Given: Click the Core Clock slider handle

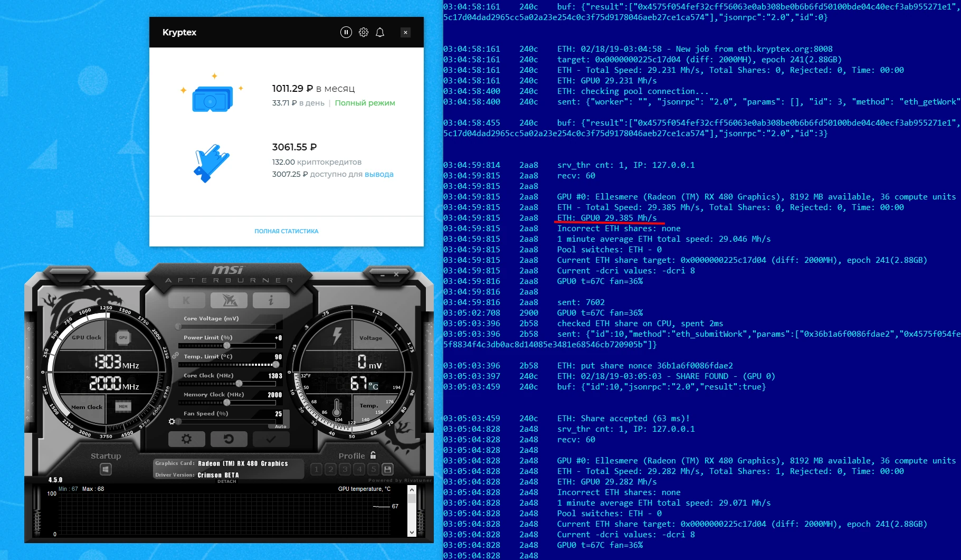Looking at the screenshot, I should click(239, 384).
